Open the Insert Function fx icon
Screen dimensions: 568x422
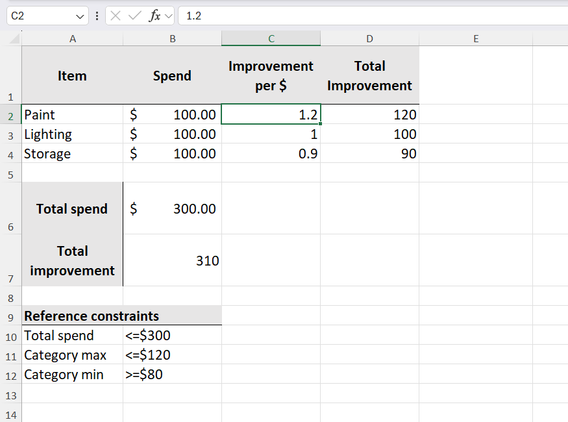point(155,16)
